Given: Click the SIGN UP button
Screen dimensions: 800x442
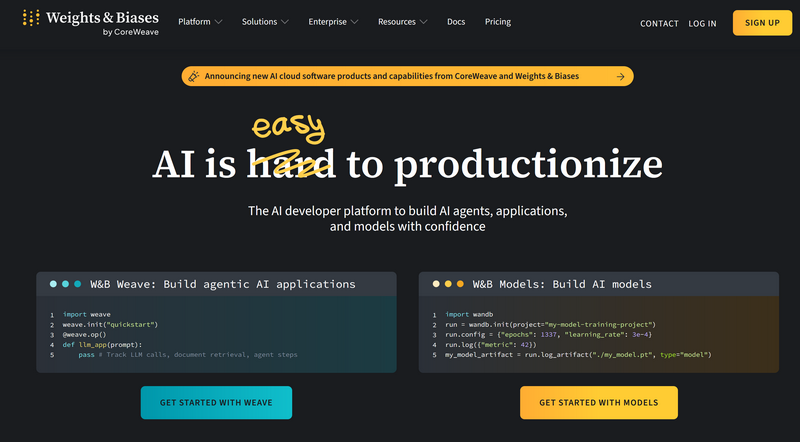Looking at the screenshot, I should click(762, 23).
